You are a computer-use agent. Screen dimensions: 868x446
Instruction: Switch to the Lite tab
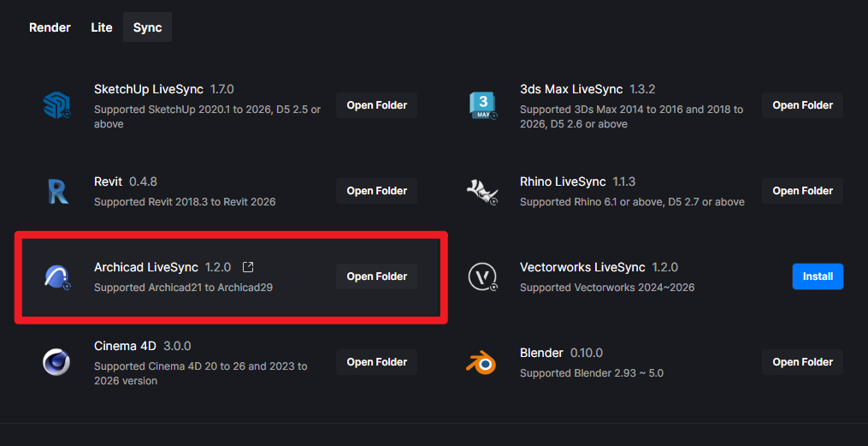[x=102, y=27]
